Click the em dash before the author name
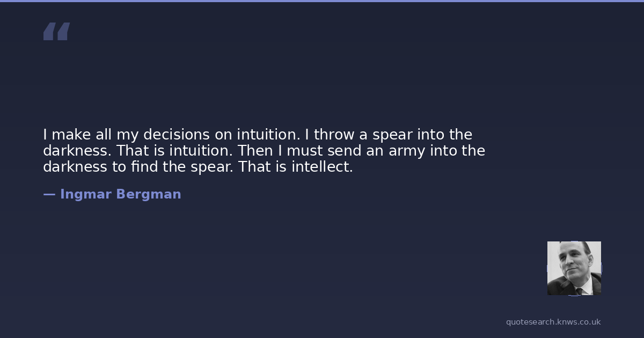Screen dimensions: 644x338 49,194
